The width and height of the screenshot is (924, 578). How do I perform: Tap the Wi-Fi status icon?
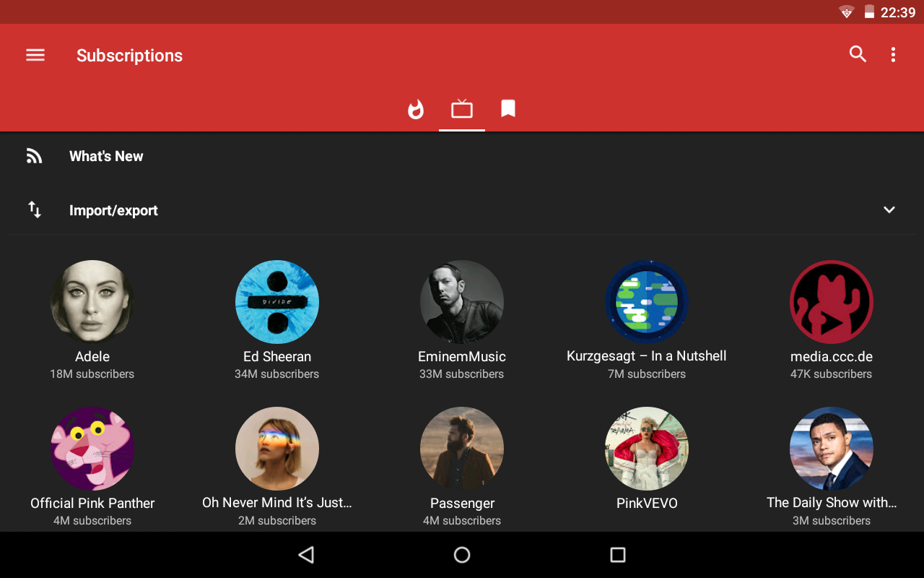pyautogui.click(x=846, y=12)
